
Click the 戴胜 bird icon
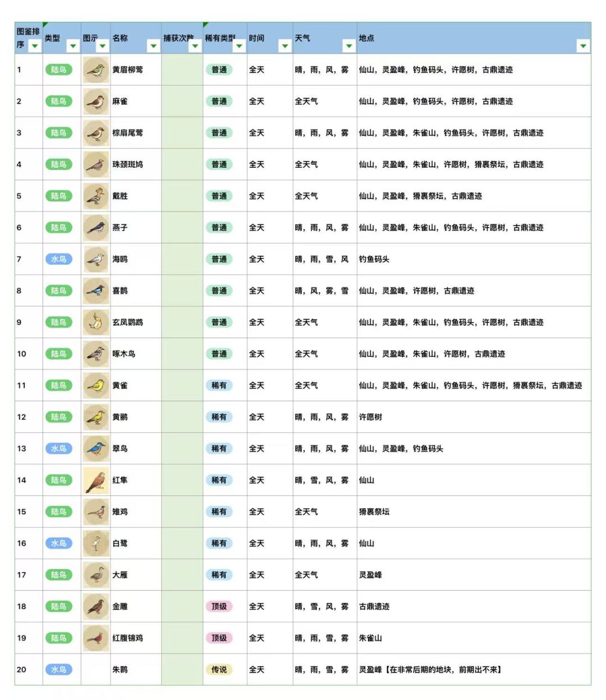96,196
